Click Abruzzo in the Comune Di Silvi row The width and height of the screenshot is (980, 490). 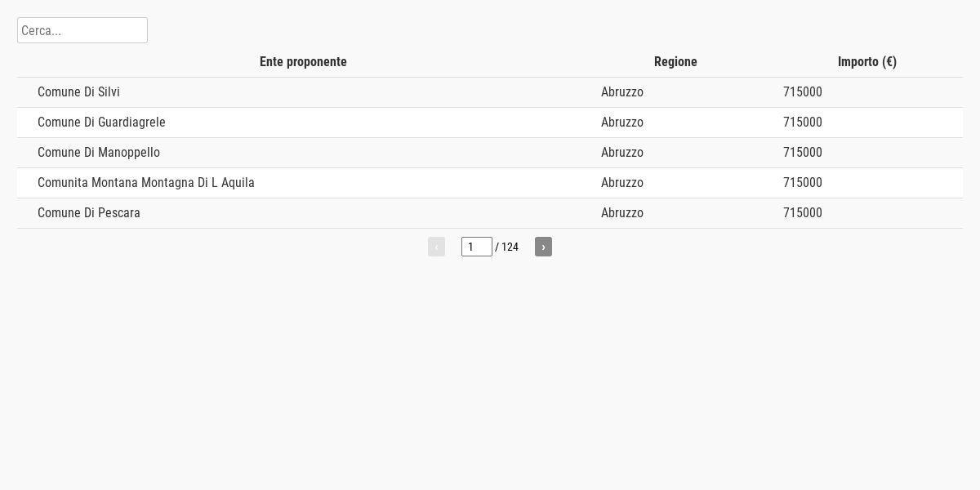622,92
